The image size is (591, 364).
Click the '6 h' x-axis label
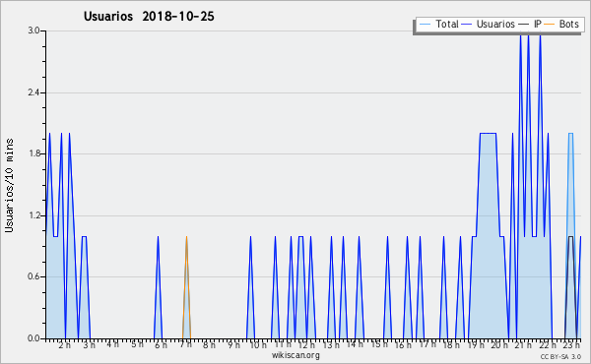point(161,345)
